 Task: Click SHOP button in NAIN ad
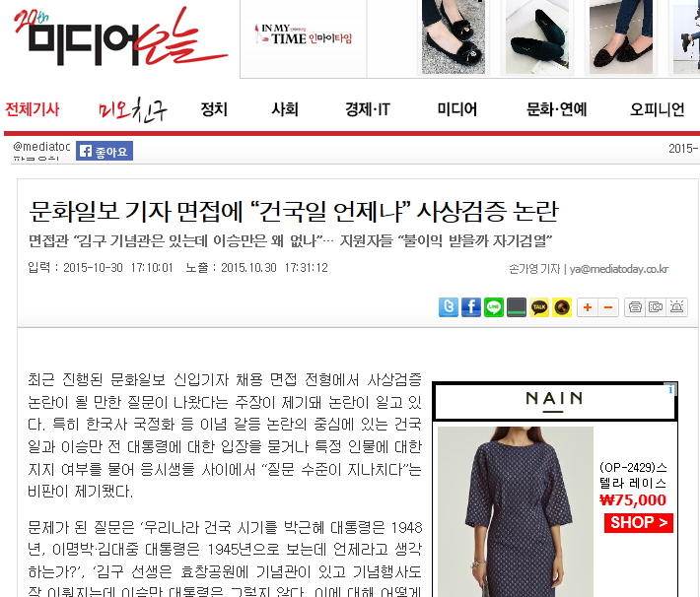(x=639, y=522)
